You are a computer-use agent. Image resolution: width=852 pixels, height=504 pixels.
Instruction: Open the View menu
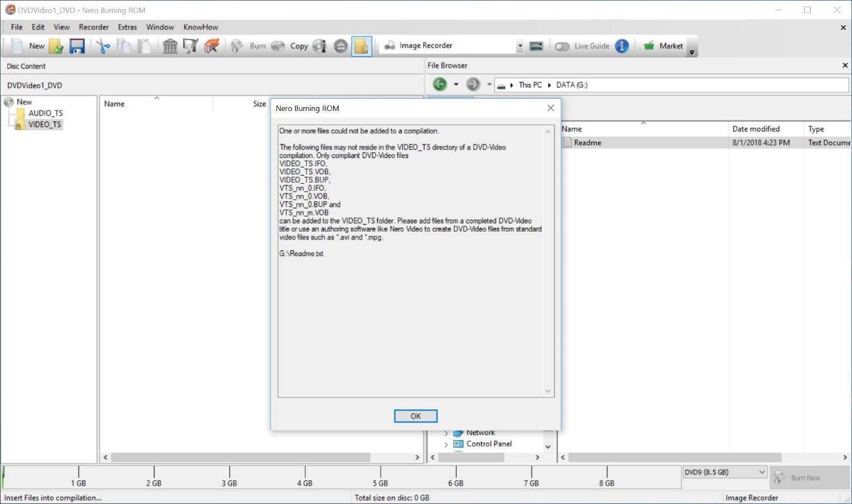point(61,27)
